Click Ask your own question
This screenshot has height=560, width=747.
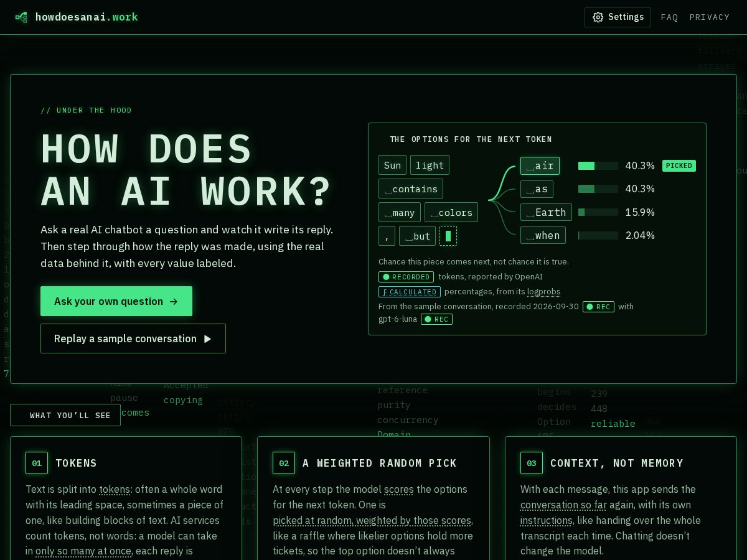[x=116, y=301]
